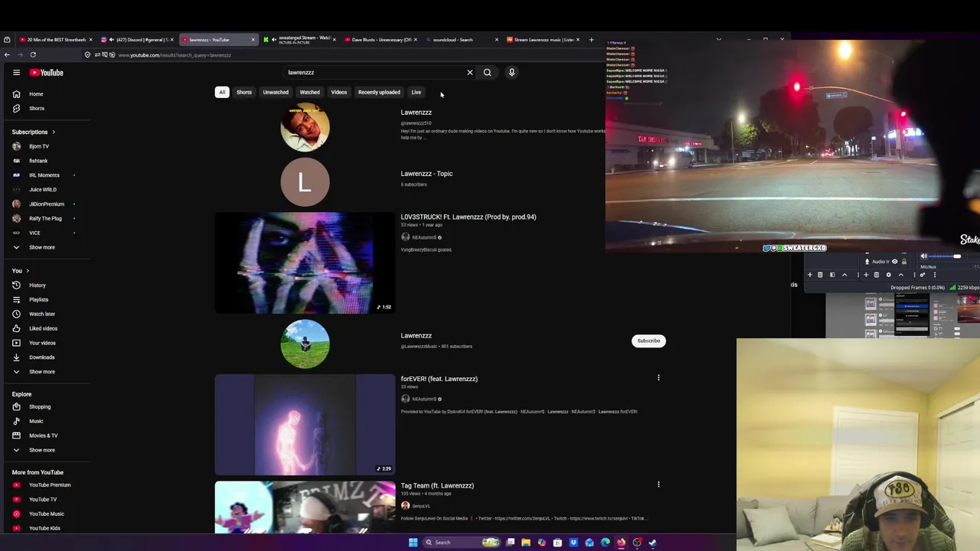Go back in the browser

click(7, 55)
